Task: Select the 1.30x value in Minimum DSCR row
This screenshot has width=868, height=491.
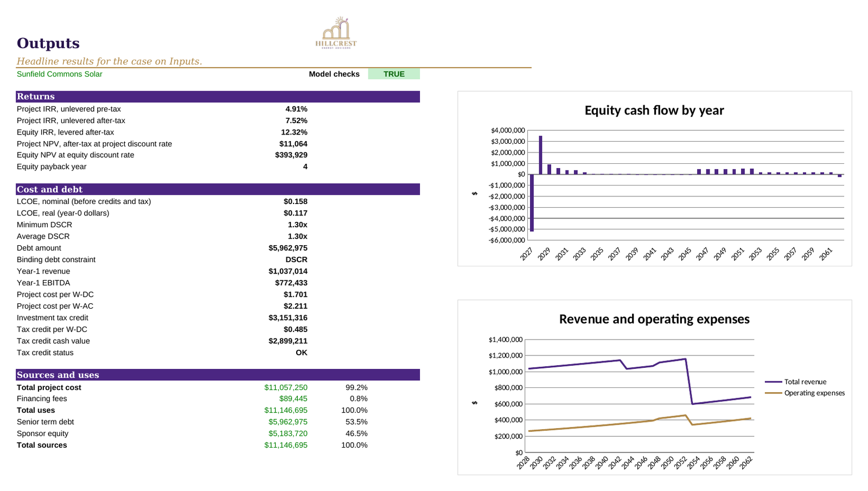Action: pos(297,225)
